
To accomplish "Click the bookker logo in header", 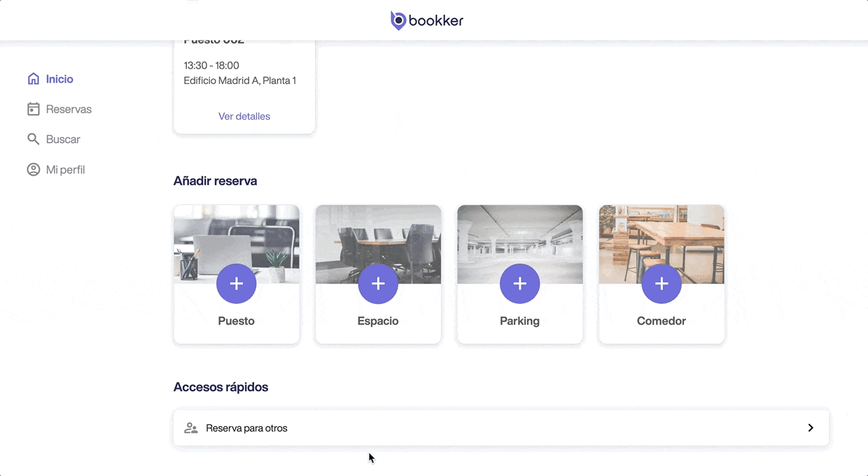I will 427,20.
